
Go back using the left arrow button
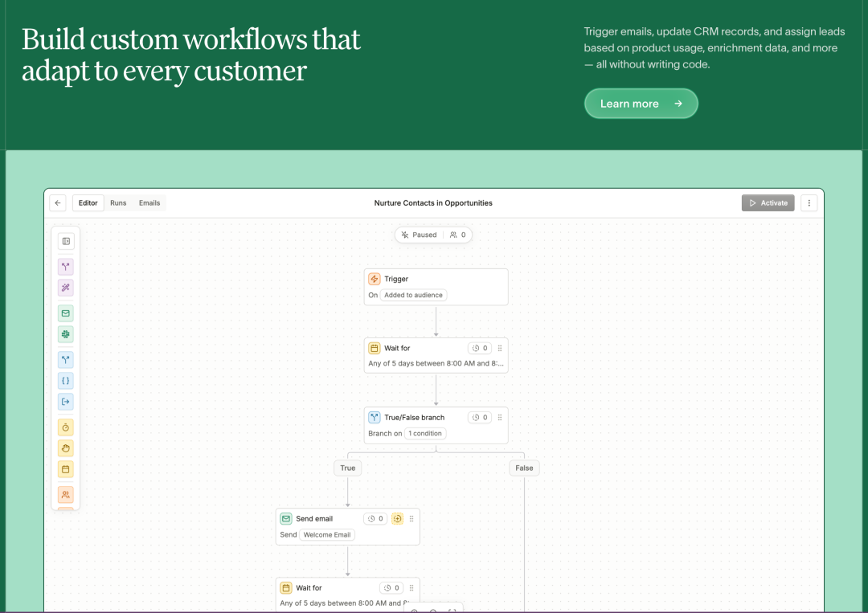click(x=58, y=203)
